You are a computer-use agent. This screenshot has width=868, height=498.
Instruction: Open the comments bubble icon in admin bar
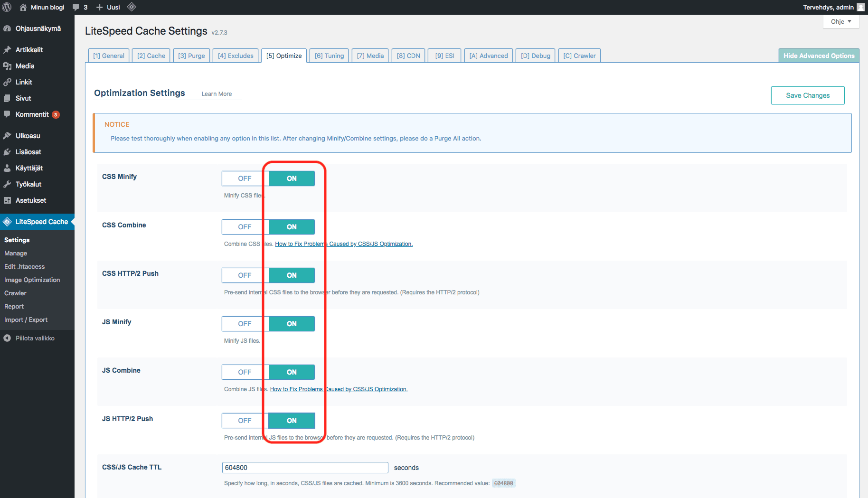coord(75,7)
